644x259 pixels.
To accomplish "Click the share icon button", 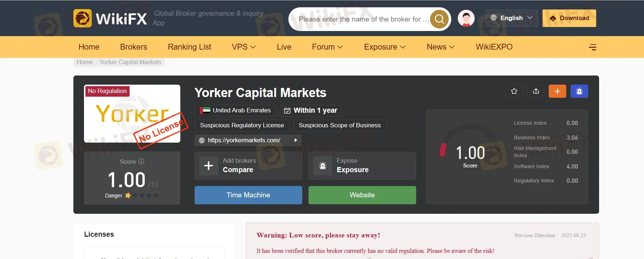I will [x=536, y=91].
